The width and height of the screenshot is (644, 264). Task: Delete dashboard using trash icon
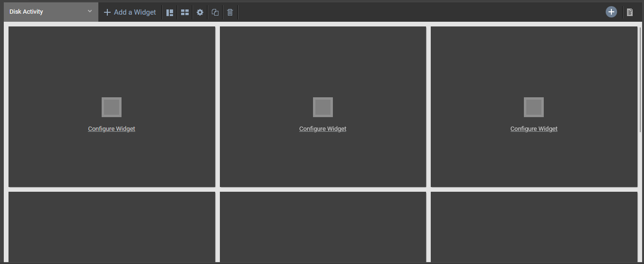pos(230,12)
